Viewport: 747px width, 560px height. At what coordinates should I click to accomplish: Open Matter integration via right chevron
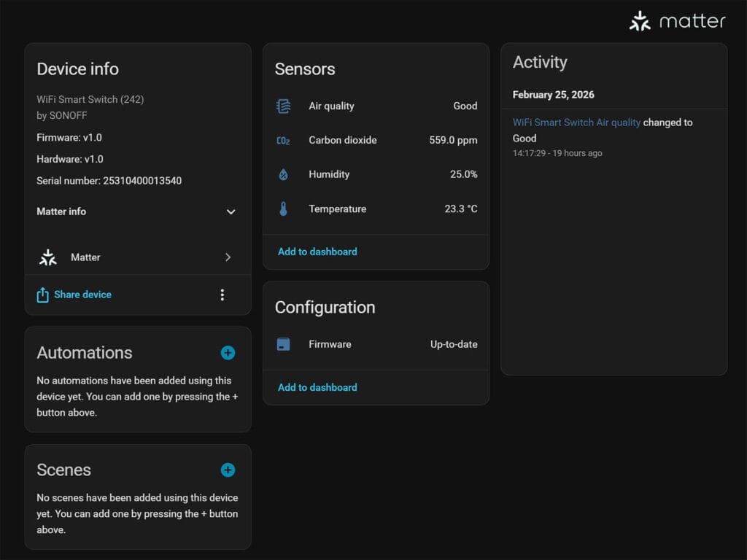pyautogui.click(x=228, y=257)
